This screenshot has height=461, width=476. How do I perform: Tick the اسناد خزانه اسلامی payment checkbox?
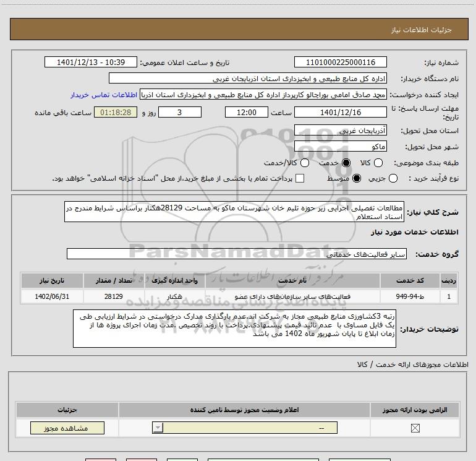(x=300, y=178)
